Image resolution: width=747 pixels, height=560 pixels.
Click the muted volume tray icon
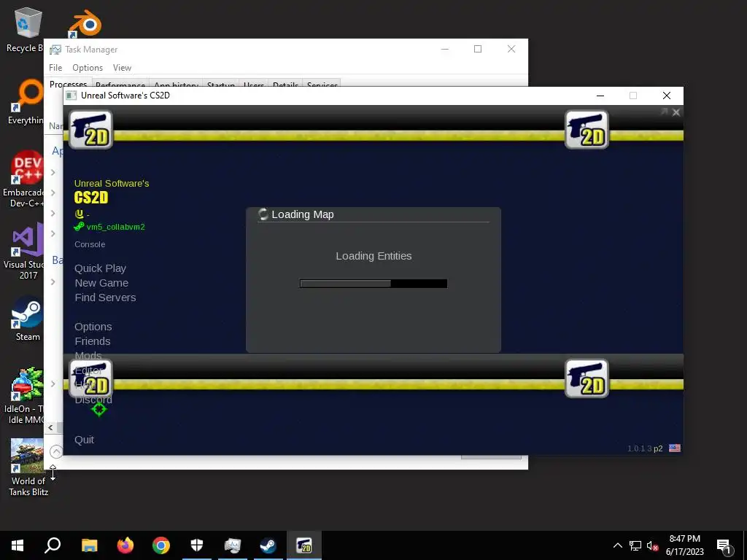tap(652, 545)
